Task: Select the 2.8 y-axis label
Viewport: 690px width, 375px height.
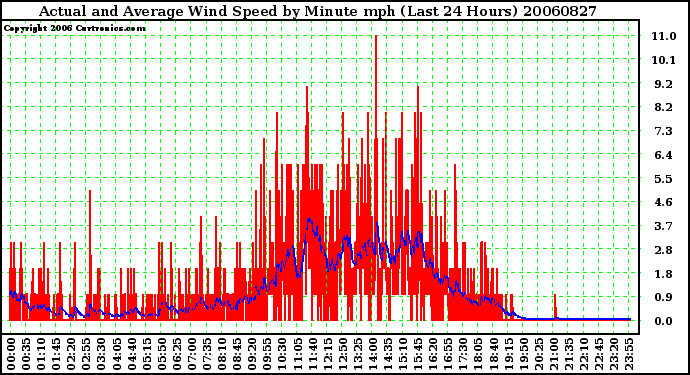Action: (664, 250)
